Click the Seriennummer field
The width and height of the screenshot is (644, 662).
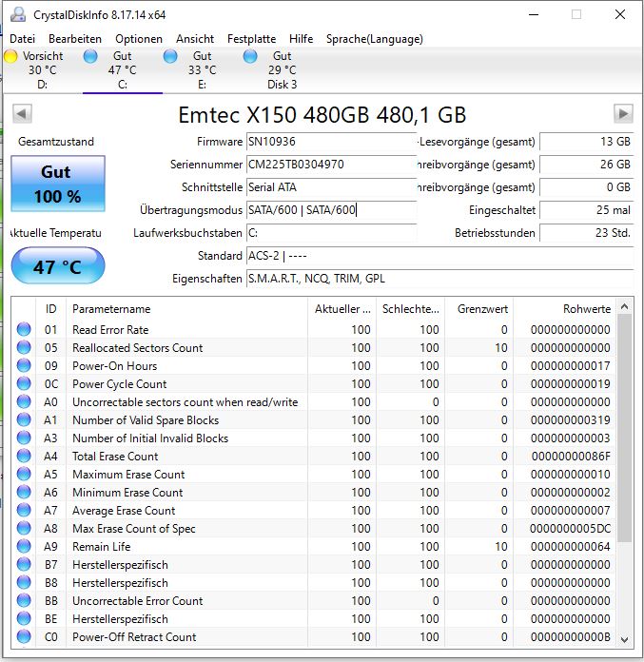[331, 165]
